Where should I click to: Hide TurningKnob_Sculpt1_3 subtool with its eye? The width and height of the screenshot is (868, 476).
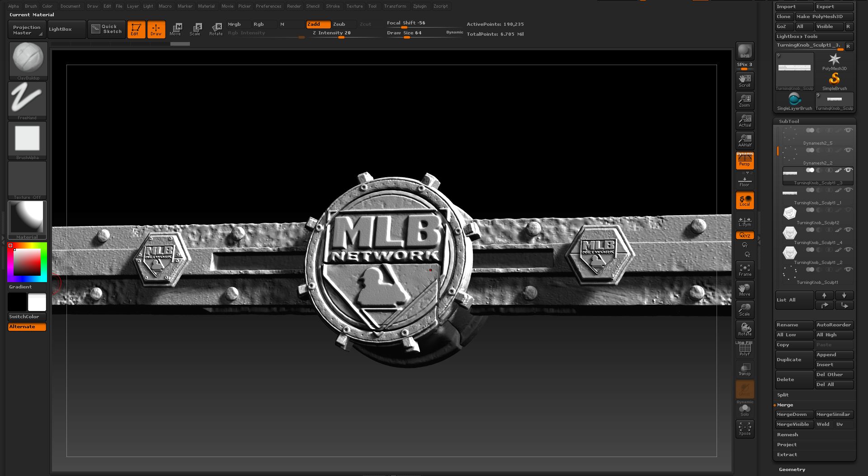(848, 170)
